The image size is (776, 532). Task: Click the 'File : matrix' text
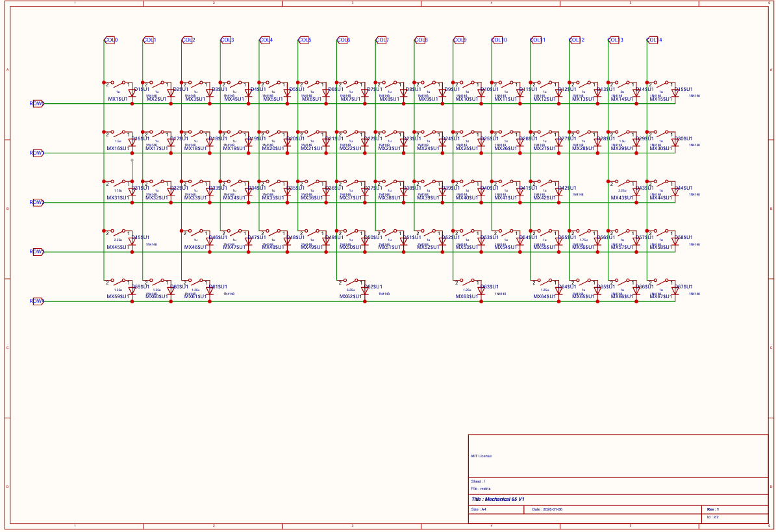(x=481, y=488)
